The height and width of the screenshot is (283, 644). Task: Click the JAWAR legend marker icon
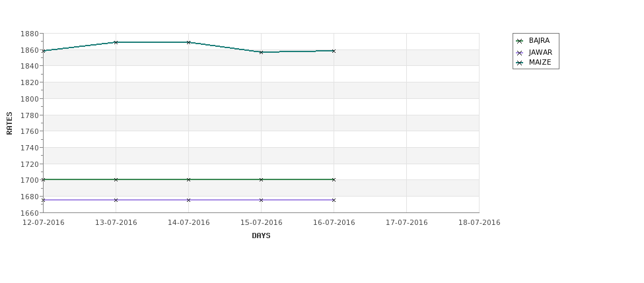point(520,53)
